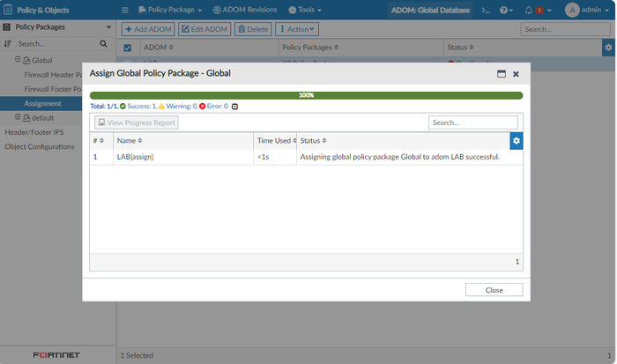The width and height of the screenshot is (617, 364).
Task: Sort the dialog Status column
Action: tap(313, 140)
